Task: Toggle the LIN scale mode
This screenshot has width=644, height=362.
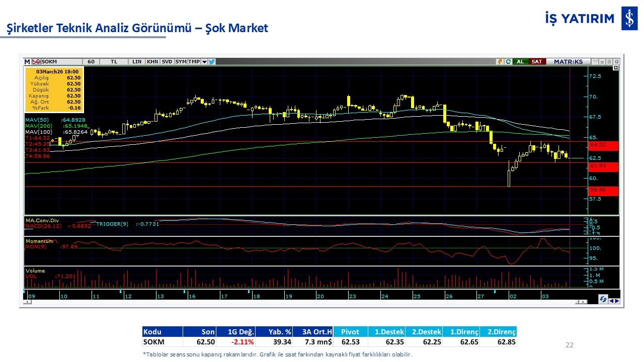Action: tap(137, 61)
